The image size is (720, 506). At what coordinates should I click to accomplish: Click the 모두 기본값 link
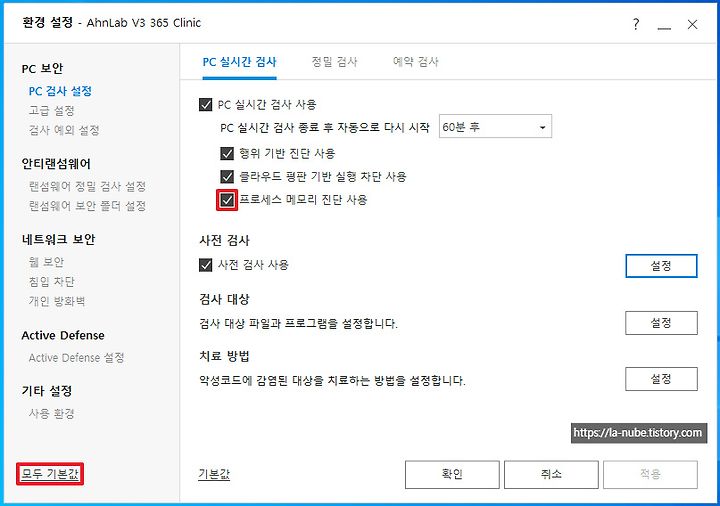click(50, 474)
